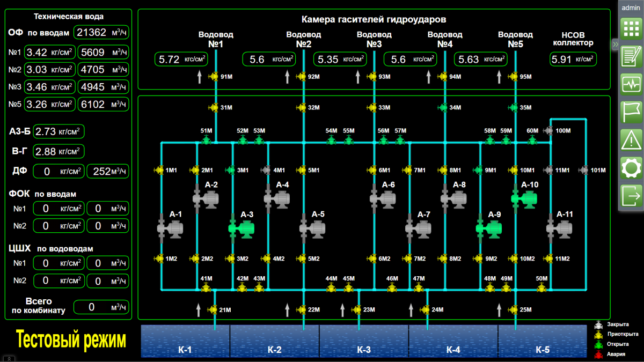
Task: Toggle valve 91M on Водовод №1
Action: point(215,77)
